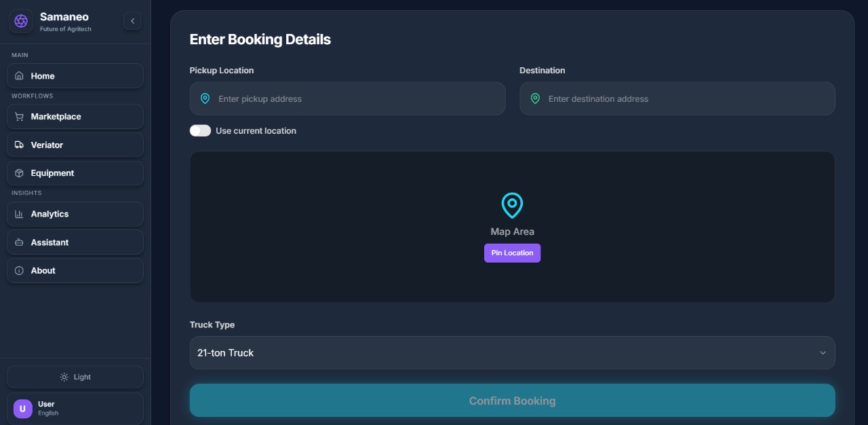This screenshot has height=425, width=868.
Task: Click the Marketplace cart icon
Action: pyautogui.click(x=19, y=117)
